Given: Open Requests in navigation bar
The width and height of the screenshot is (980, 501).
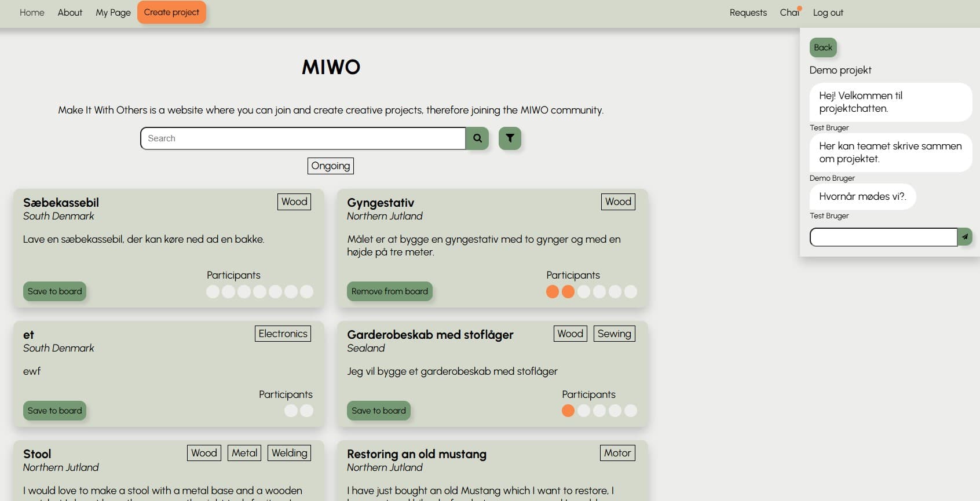Looking at the screenshot, I should coord(748,12).
